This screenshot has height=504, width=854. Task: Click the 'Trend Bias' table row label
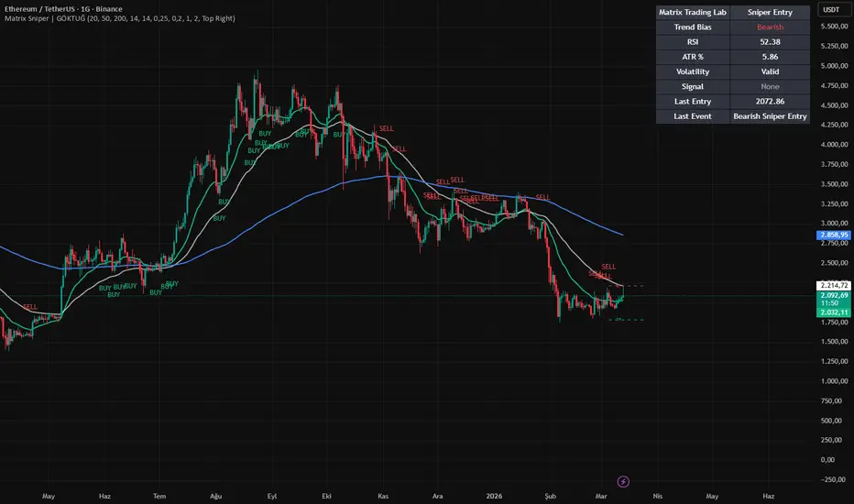tap(693, 27)
